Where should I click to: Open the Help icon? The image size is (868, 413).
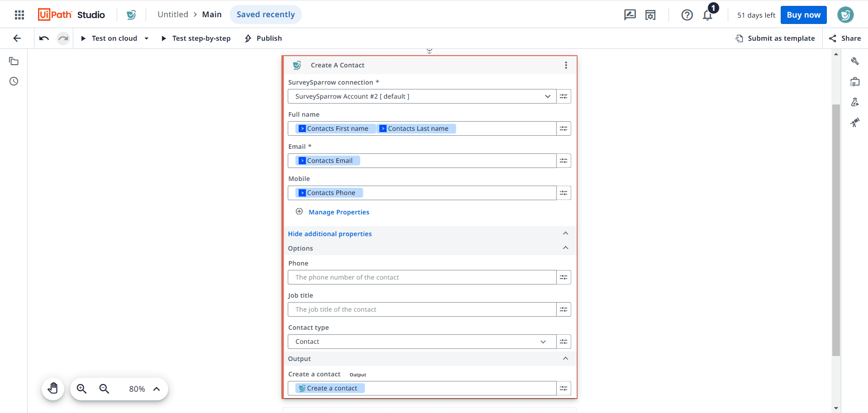click(687, 15)
